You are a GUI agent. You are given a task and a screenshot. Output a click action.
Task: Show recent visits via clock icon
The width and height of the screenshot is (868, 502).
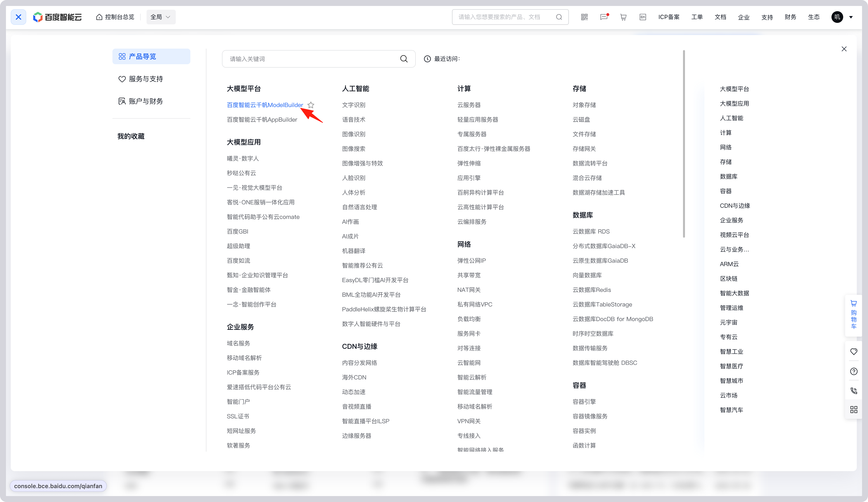pos(427,59)
